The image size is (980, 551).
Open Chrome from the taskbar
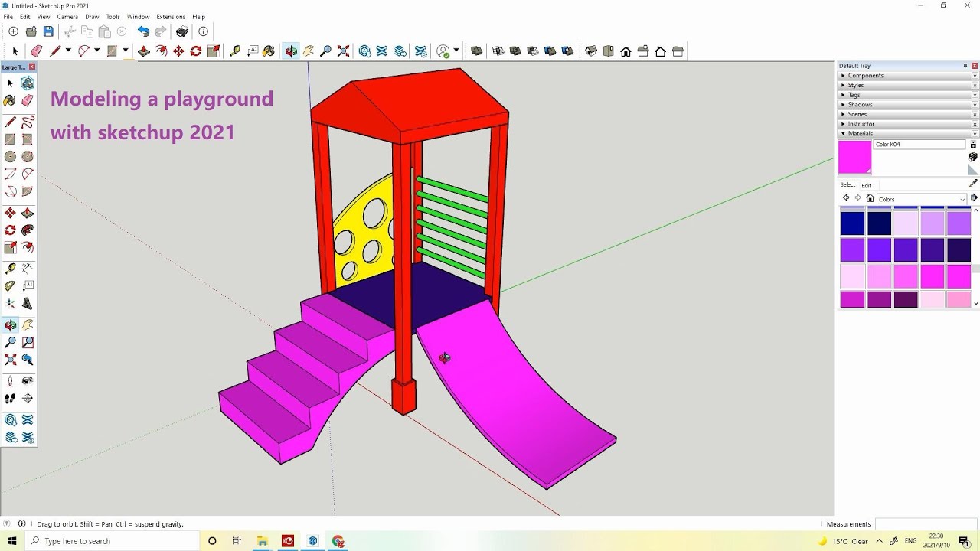click(x=338, y=541)
